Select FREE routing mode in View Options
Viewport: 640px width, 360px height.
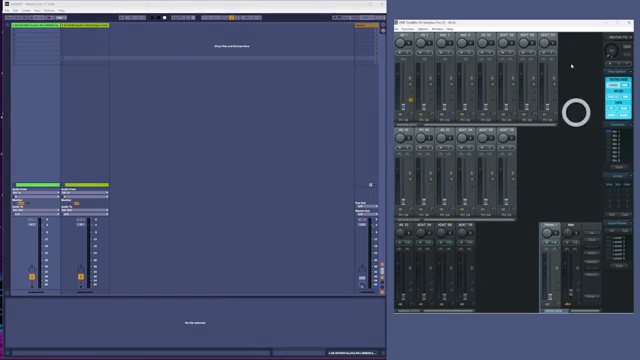point(625,85)
